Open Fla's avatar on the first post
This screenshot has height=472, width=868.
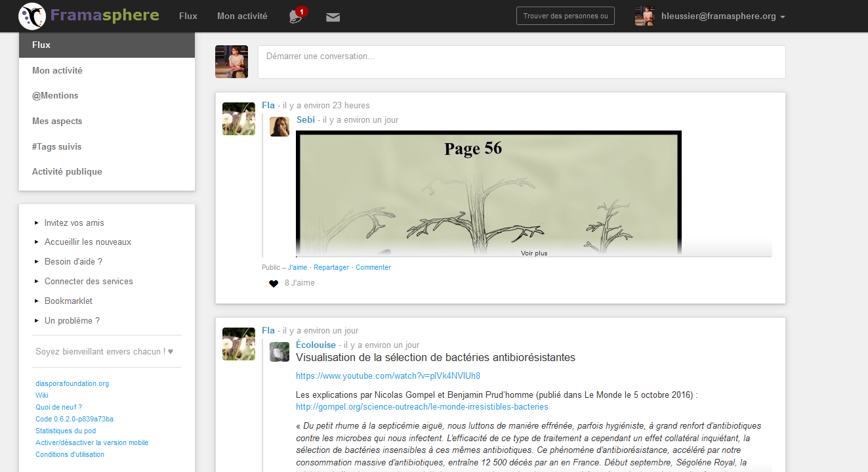coord(239,119)
